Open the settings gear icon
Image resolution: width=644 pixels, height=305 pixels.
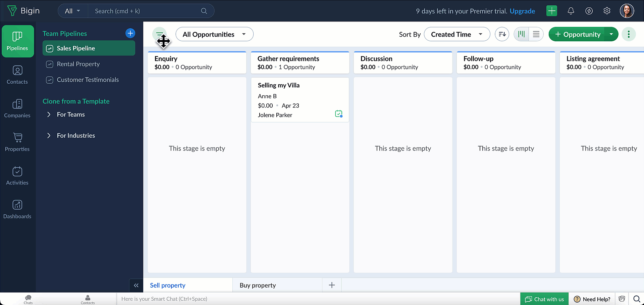(607, 11)
